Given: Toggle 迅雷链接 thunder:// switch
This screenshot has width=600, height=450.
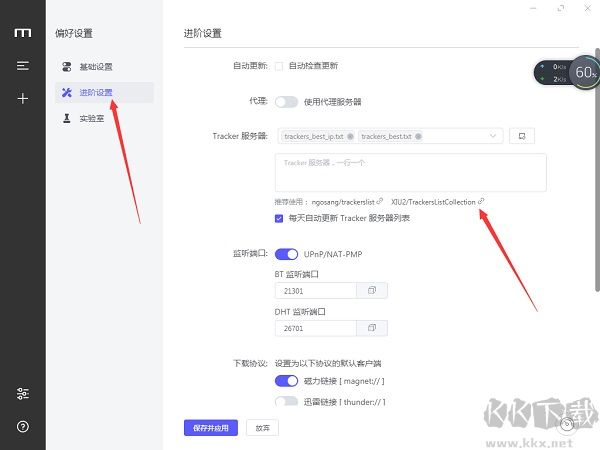Looking at the screenshot, I should [286, 401].
